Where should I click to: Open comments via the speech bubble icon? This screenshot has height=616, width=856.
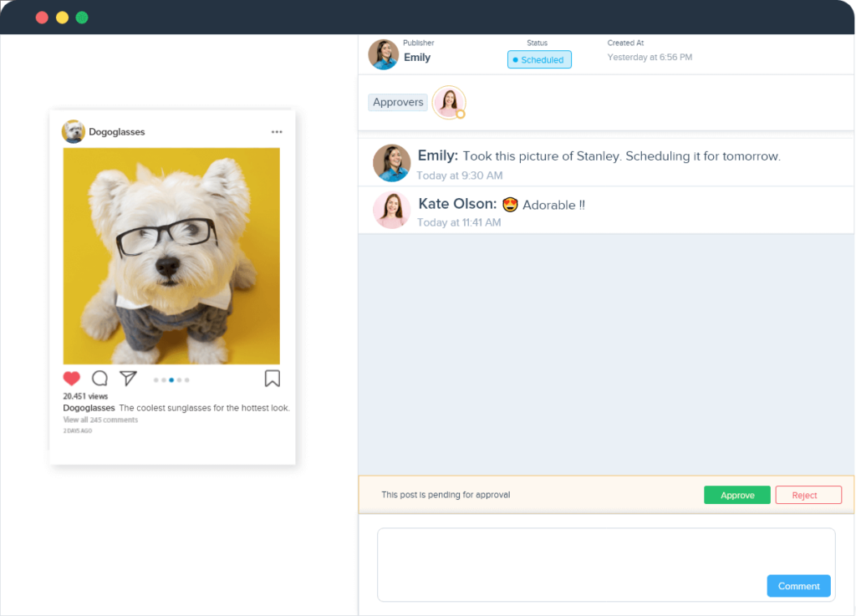pos(99,378)
